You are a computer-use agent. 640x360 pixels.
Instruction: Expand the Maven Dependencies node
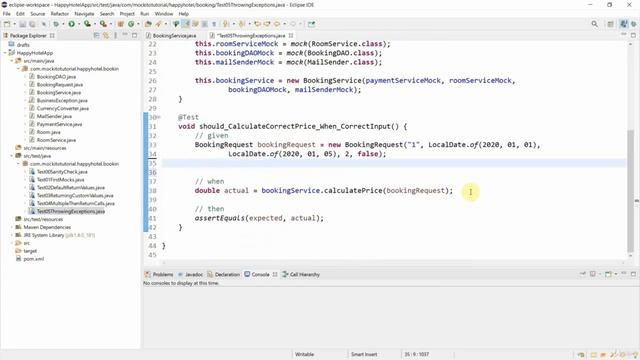coord(12,227)
